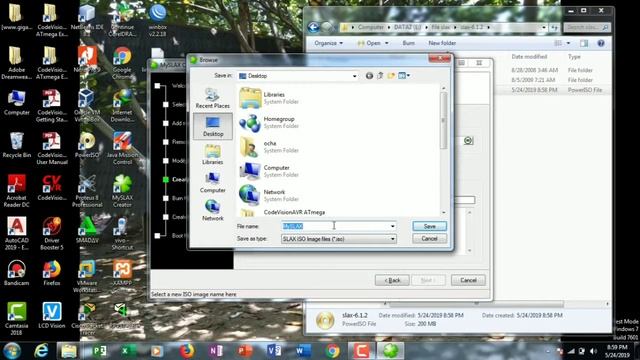Open the PowerISO desktop shortcut

pos(87,145)
